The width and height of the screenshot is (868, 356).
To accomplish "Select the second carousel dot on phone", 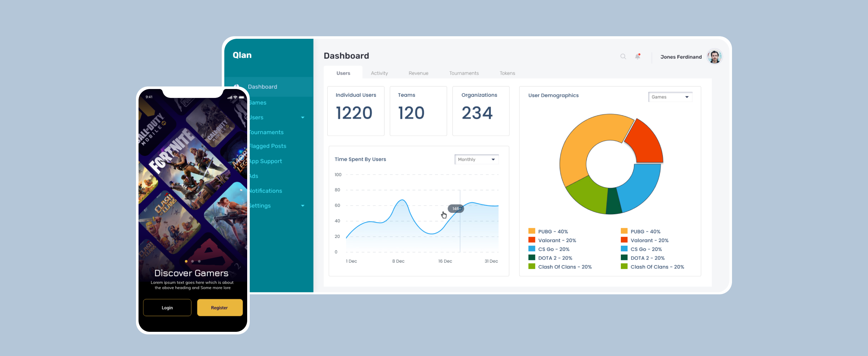I will click(x=193, y=261).
